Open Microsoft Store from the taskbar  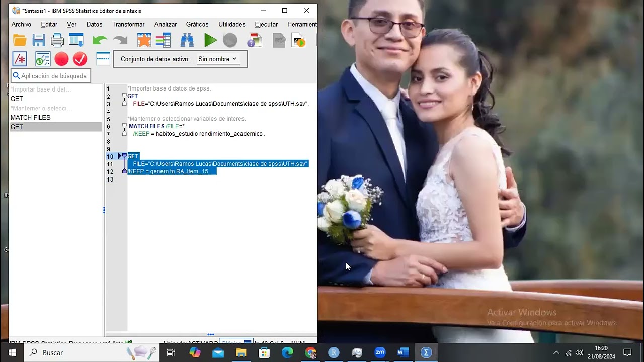(264, 353)
